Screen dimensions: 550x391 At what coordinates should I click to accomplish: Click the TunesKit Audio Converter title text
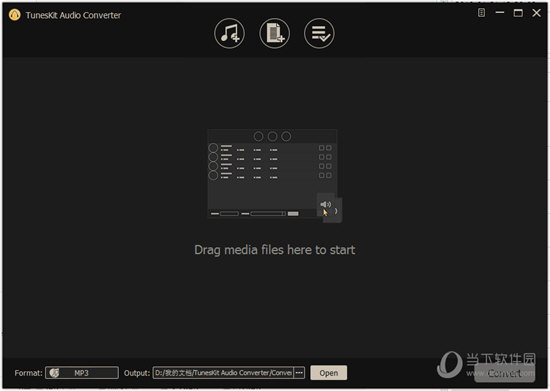(73, 15)
